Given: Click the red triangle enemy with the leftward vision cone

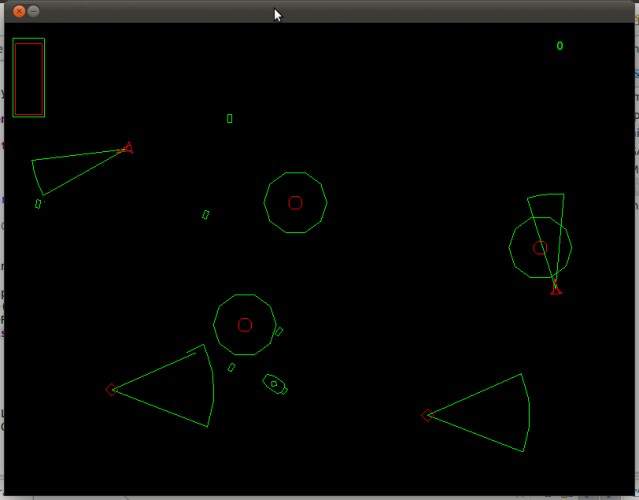Looking at the screenshot, I should (128, 148).
